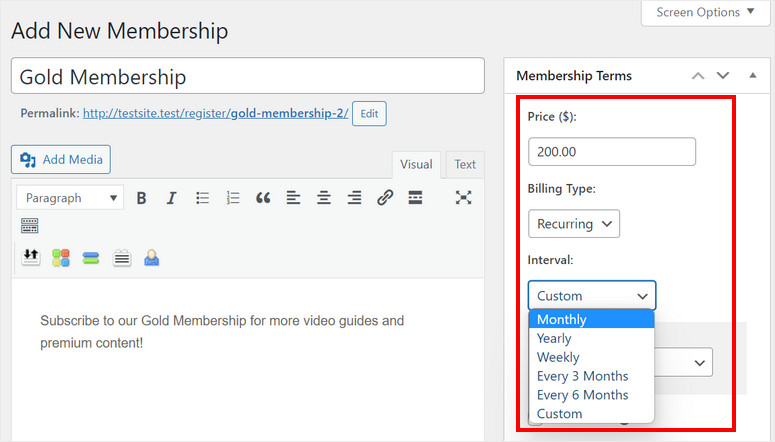
Task: Insert a numbered list
Action: [x=233, y=198]
